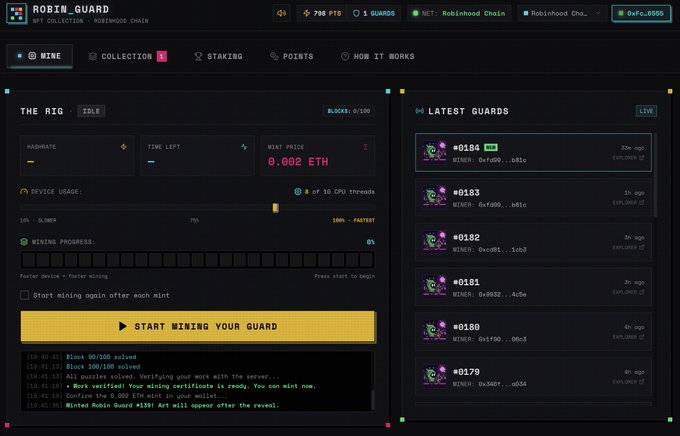Click the Latest Guards broadcast icon

pyautogui.click(x=419, y=111)
